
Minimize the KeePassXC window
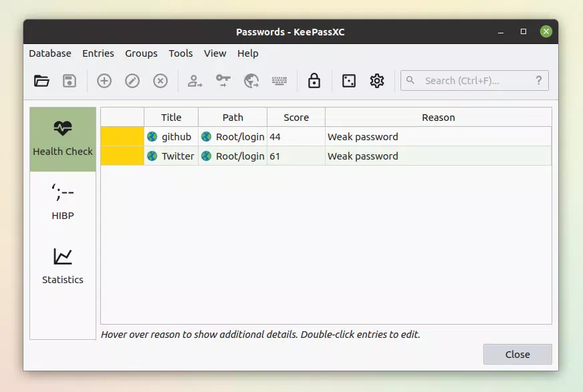pyautogui.click(x=501, y=32)
